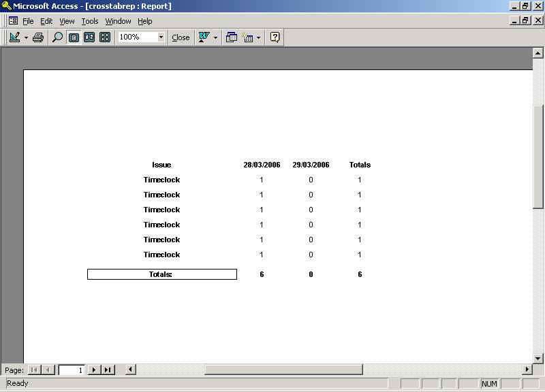Click the Print icon
545x392 pixels.
tap(38, 37)
